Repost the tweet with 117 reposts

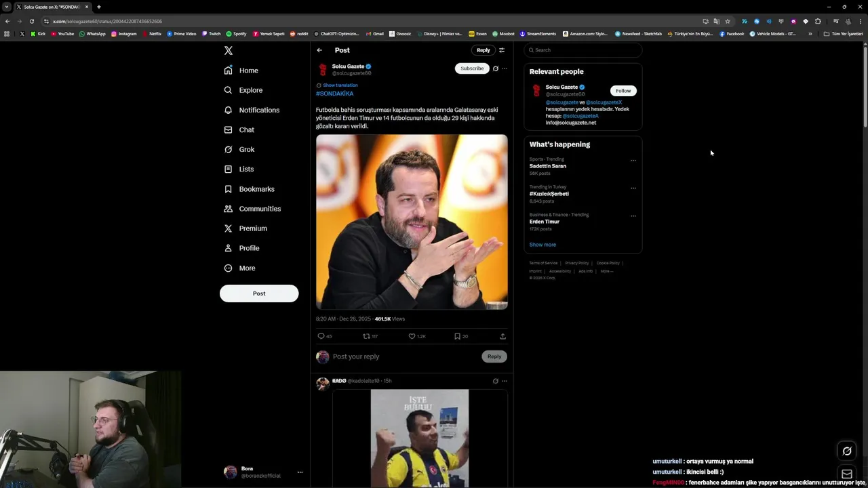[x=370, y=336]
